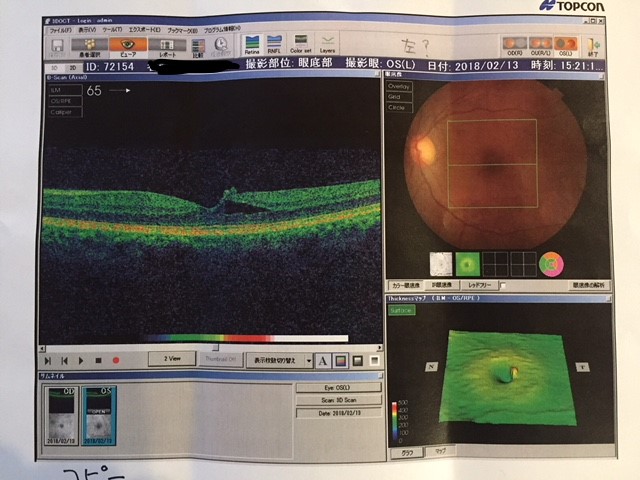Open the Tools (T) menu
The height and width of the screenshot is (480, 640).
(x=112, y=30)
